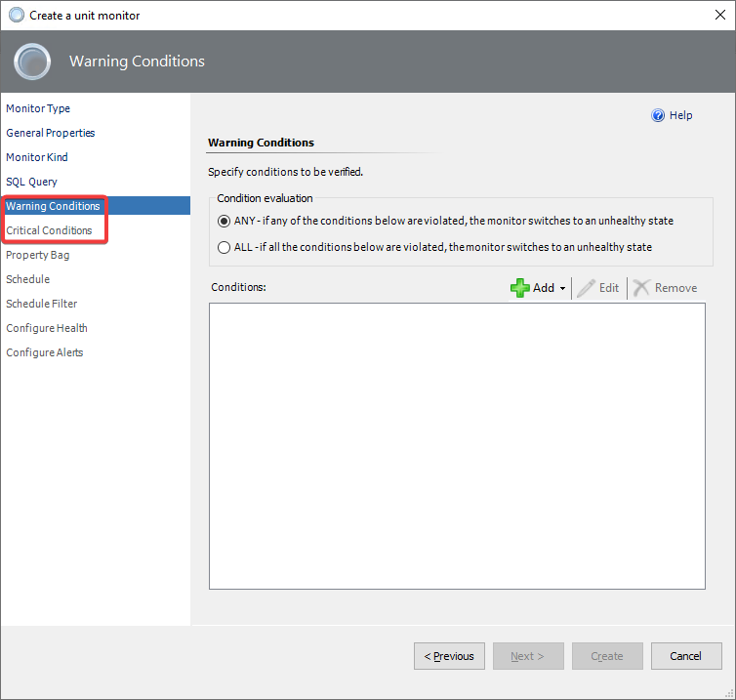Click the Previous button
Screen dimensions: 736x700
coord(449,656)
